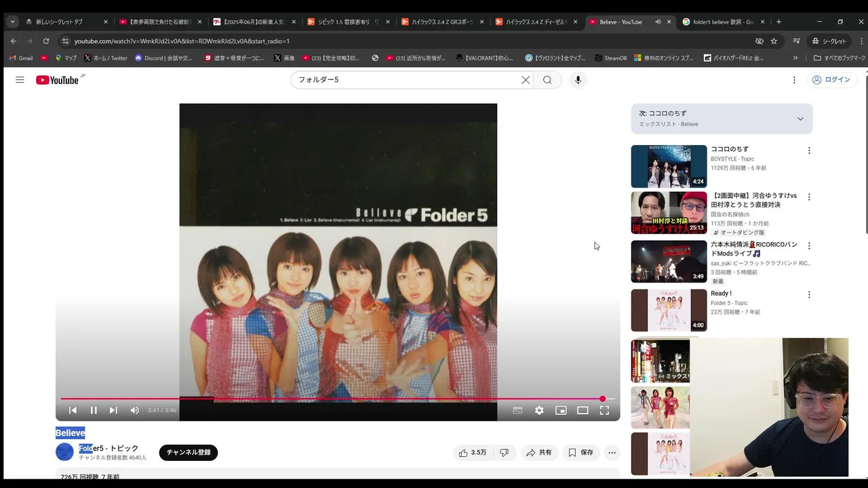
Task: Open the マップ bookmark
Action: [66, 58]
